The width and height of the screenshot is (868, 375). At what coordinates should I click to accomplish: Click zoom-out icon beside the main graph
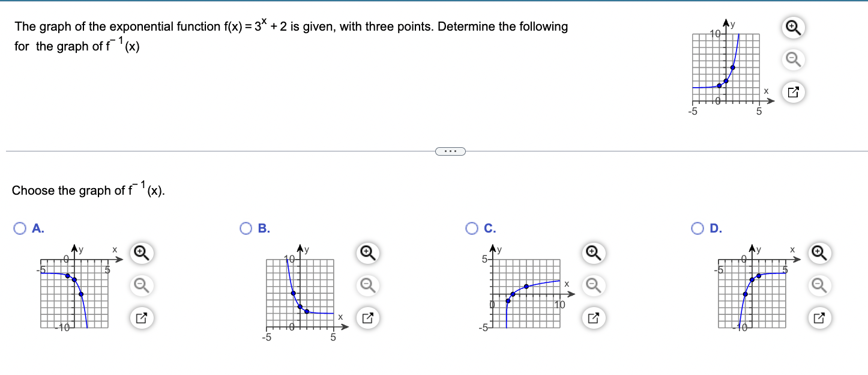792,60
